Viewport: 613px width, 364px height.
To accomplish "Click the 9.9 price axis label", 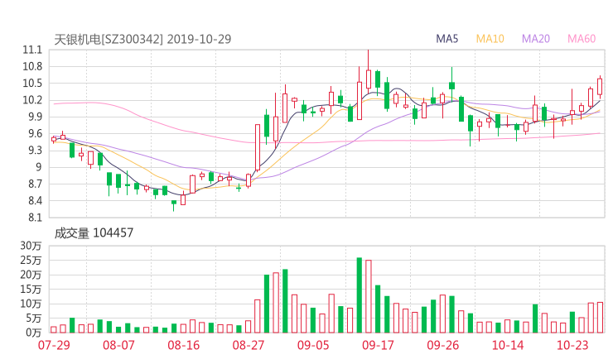I will [x=35, y=117].
